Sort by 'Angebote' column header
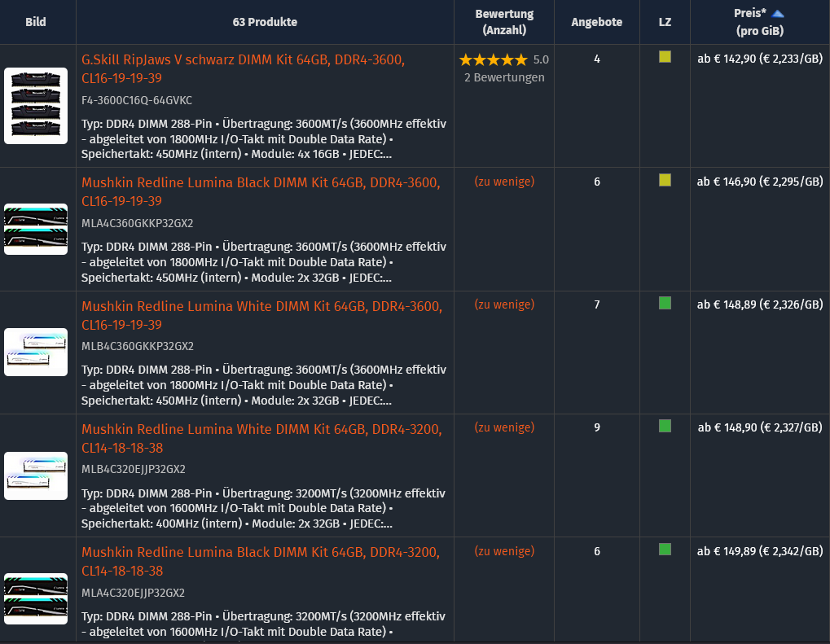 (x=596, y=22)
